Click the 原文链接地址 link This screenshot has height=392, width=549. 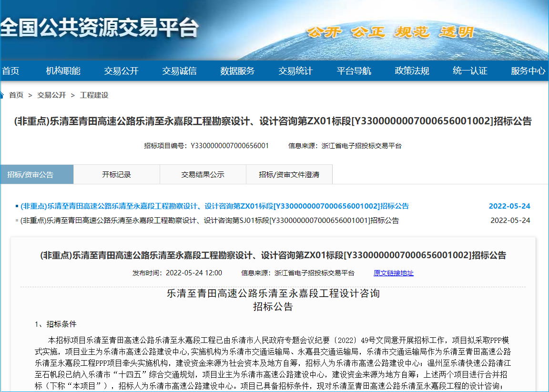(393, 273)
